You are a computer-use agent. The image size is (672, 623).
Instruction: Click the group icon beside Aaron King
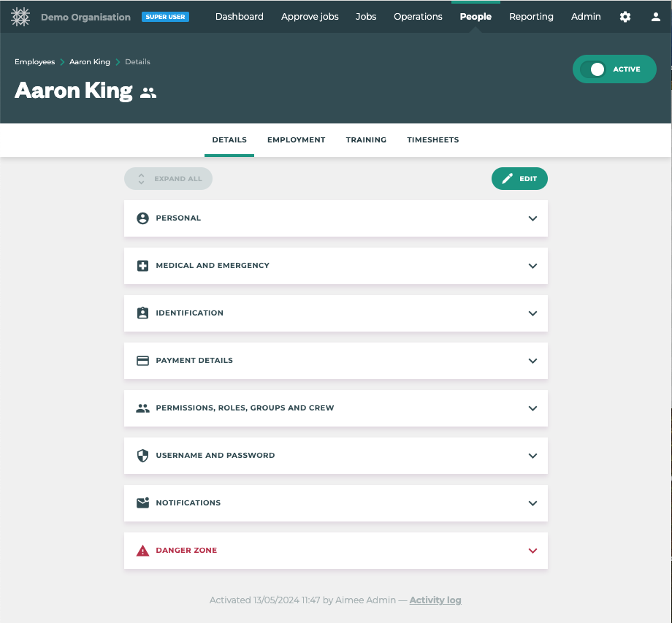(x=148, y=93)
